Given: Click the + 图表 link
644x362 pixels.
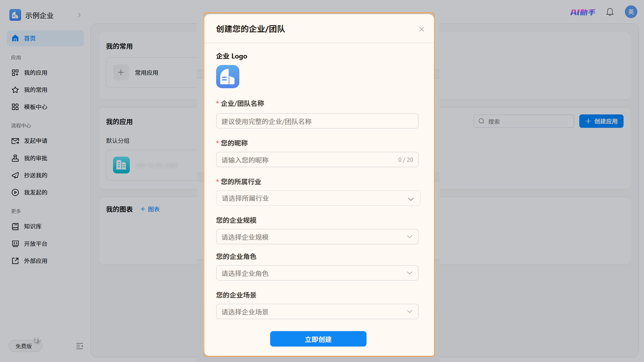Looking at the screenshot, I should (150, 209).
